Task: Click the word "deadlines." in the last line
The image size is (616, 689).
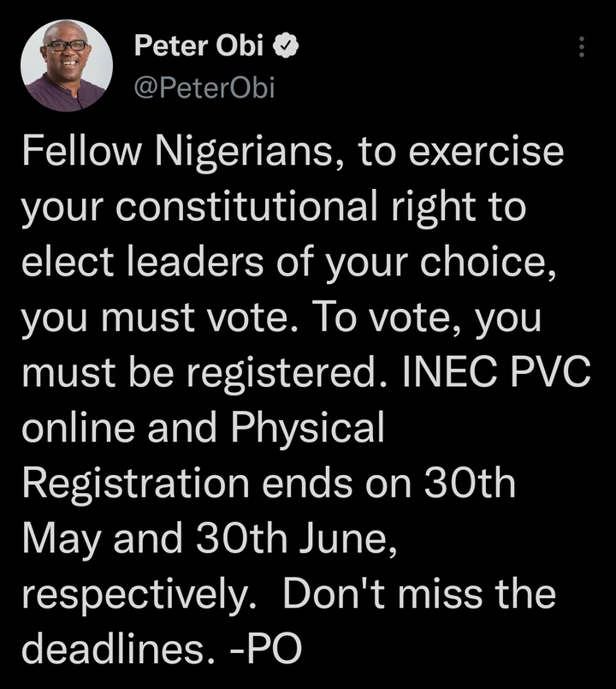Action: 115,650
